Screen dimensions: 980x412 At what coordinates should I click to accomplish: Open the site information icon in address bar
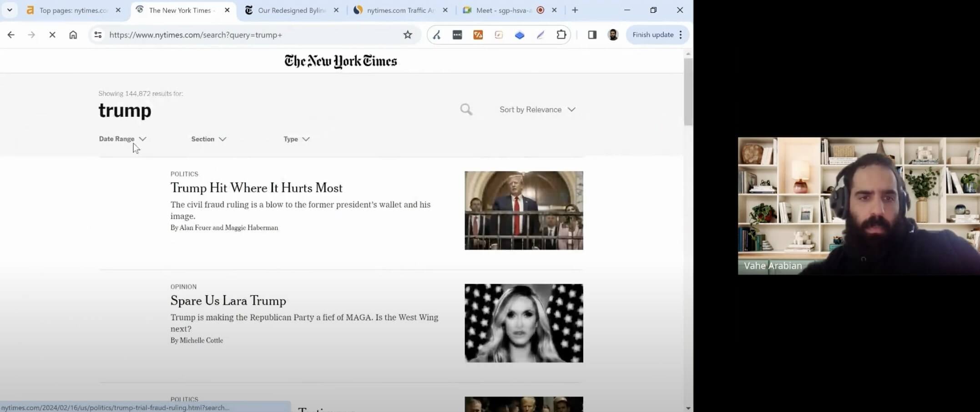(98, 35)
